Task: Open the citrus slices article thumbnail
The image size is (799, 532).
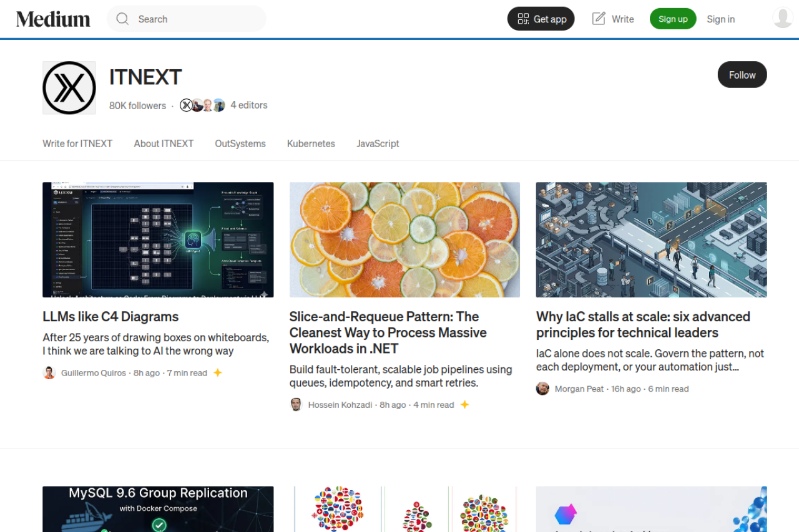Action: [404, 239]
